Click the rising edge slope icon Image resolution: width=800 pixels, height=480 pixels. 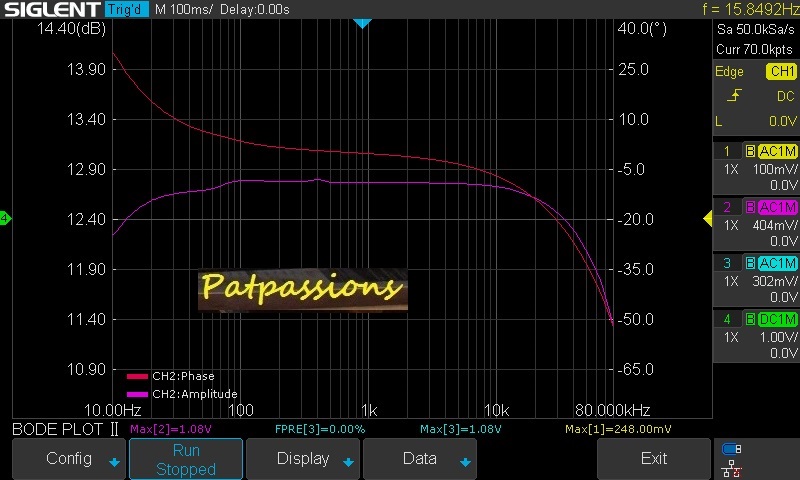[x=734, y=96]
